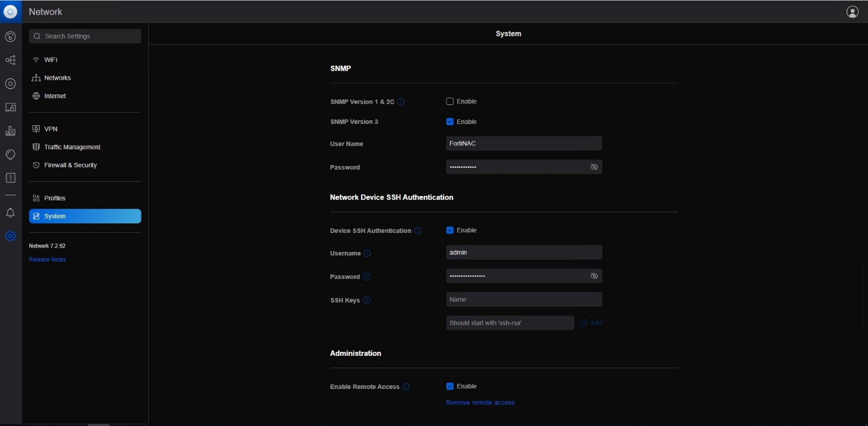The height and width of the screenshot is (426, 868).
Task: Open the Dashboard dial icon
Action: (11, 36)
